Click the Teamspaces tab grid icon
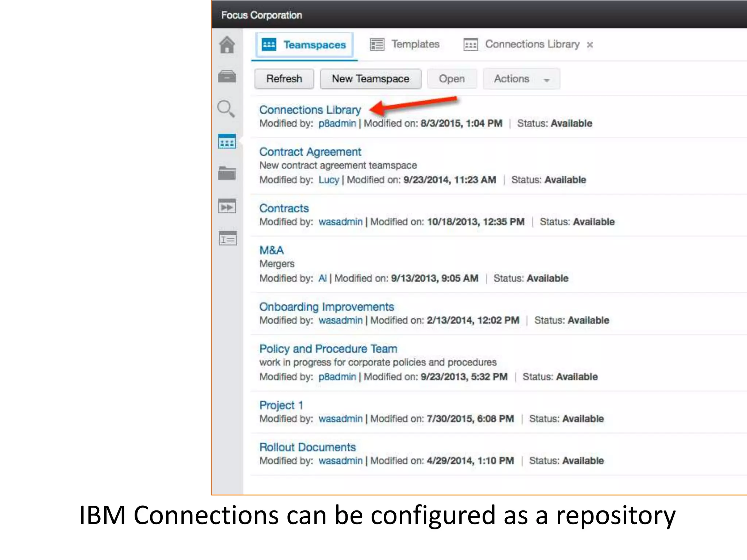The width and height of the screenshot is (747, 560). [x=269, y=45]
